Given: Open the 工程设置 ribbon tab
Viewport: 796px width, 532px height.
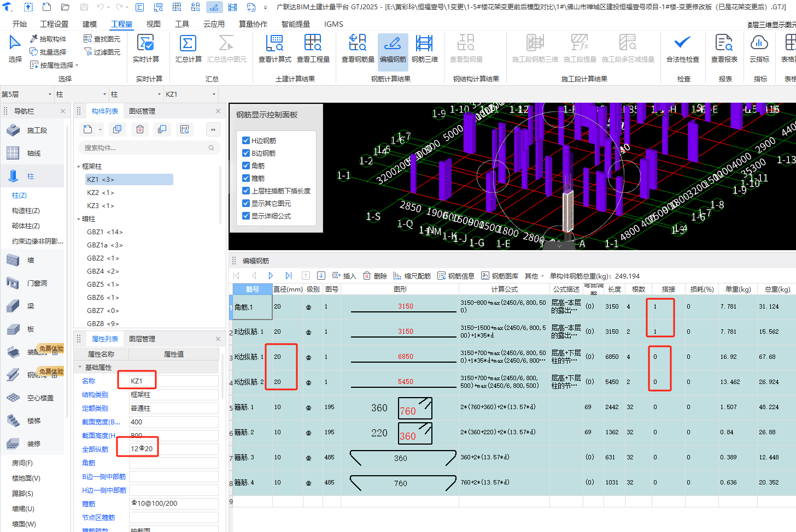Looking at the screenshot, I should point(54,24).
